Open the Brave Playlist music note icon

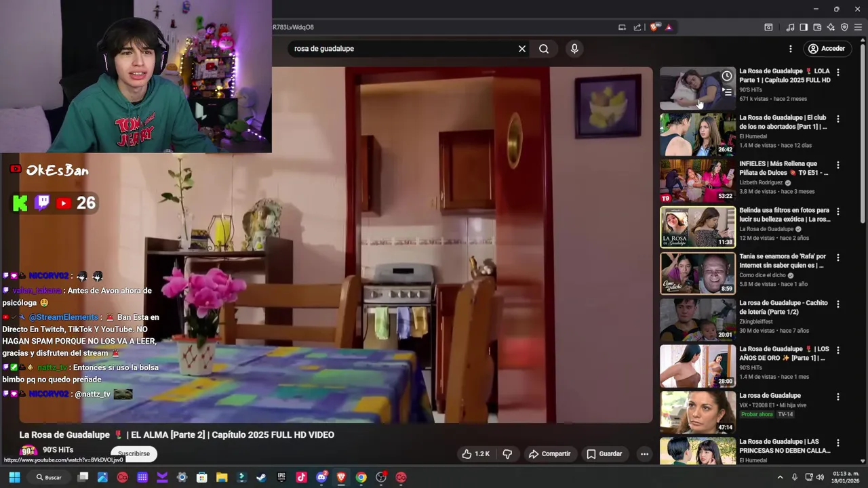[790, 27]
